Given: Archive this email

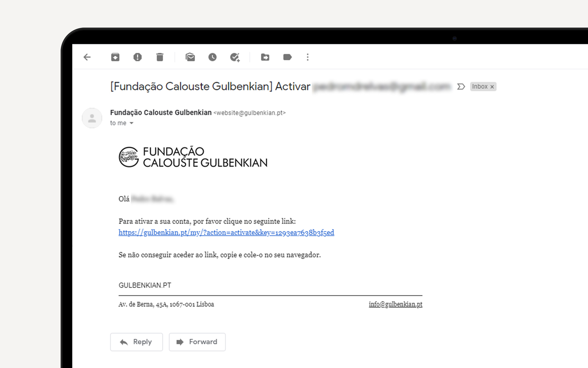Looking at the screenshot, I should tap(115, 57).
